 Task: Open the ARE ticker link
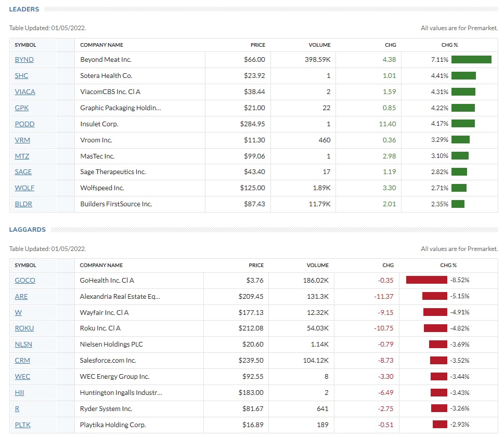(x=21, y=296)
